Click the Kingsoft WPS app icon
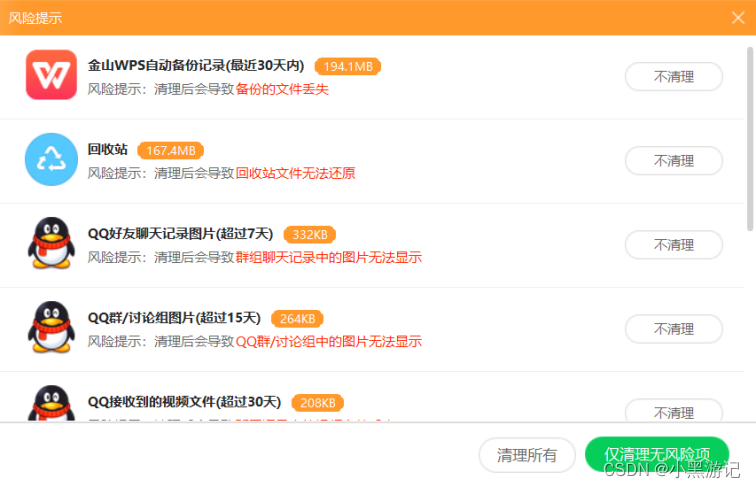Screen dimensions: 756x488 (x=51, y=75)
